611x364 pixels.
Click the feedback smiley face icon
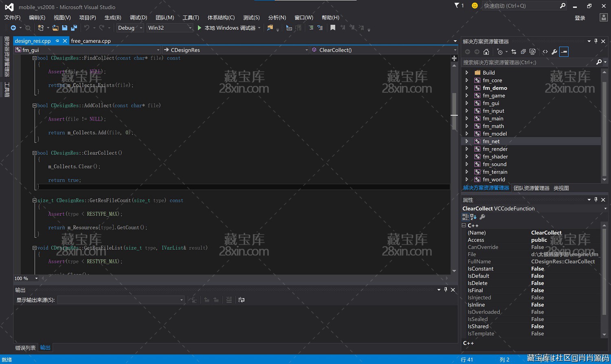tap(475, 6)
